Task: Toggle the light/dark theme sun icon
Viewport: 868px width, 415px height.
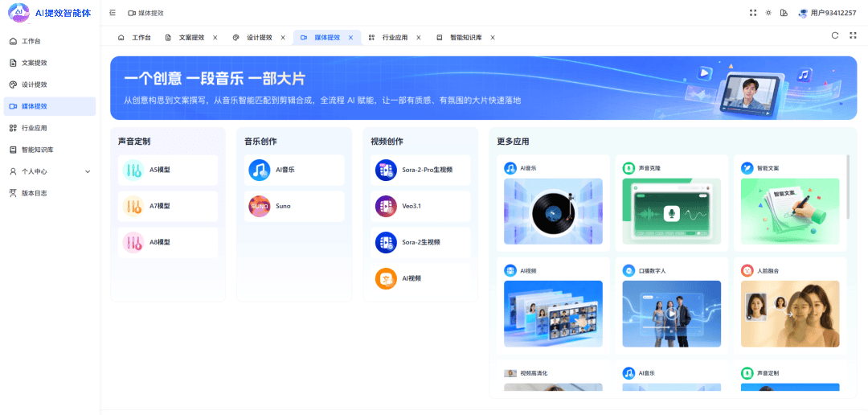Action: (768, 13)
